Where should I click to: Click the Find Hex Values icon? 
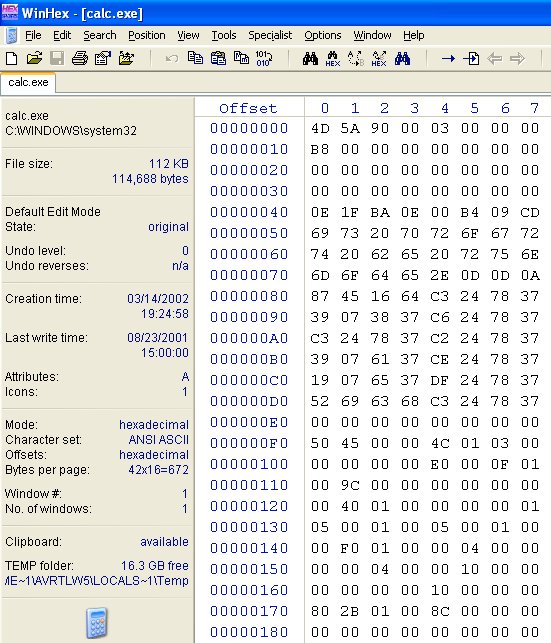[333, 59]
